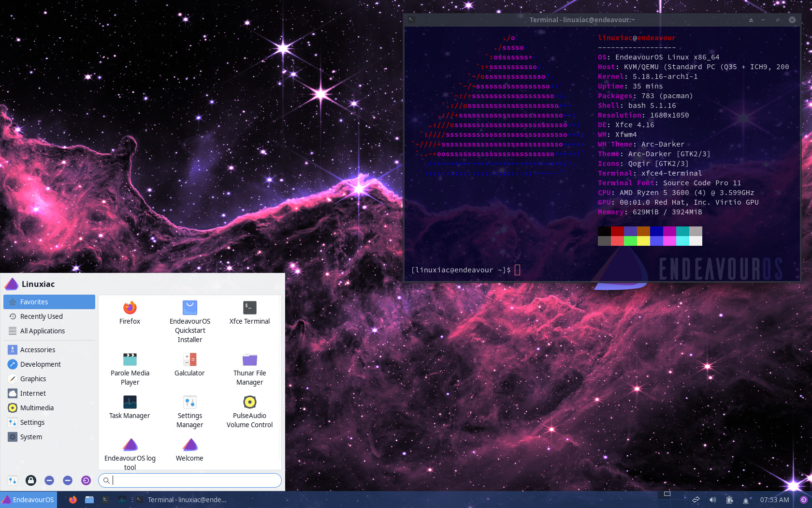Focus the application search field
Viewport: 812px width, 508px height.
pyautogui.click(x=190, y=480)
